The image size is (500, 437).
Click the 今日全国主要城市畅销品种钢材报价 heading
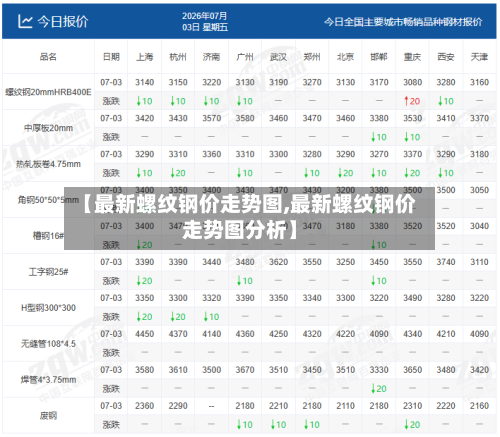pos(403,22)
